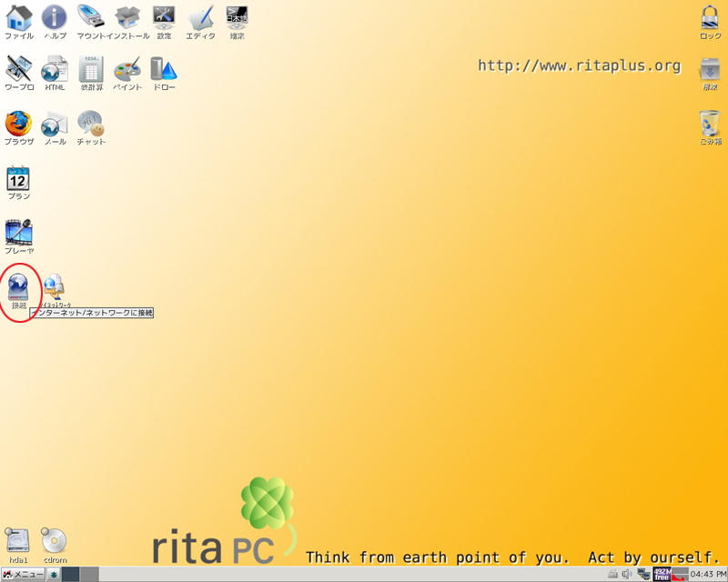The width and height of the screenshot is (728, 582).
Task: Open the プラン calendar icon
Action: (x=18, y=179)
